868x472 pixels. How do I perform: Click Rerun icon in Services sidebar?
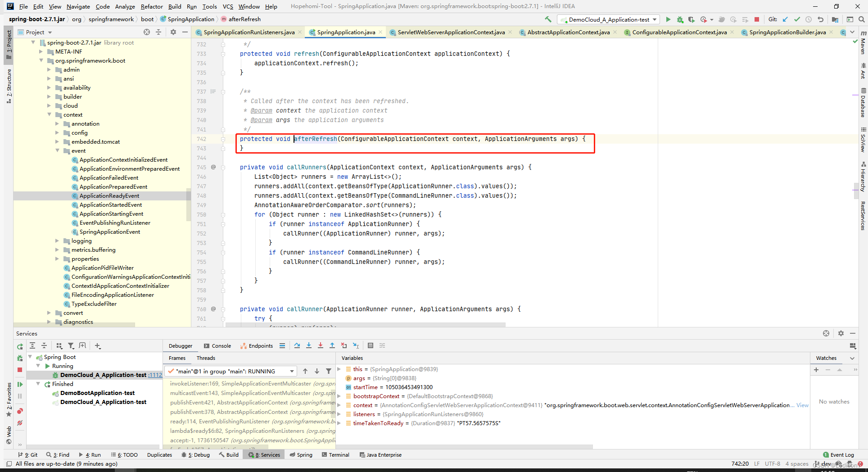tap(20, 346)
